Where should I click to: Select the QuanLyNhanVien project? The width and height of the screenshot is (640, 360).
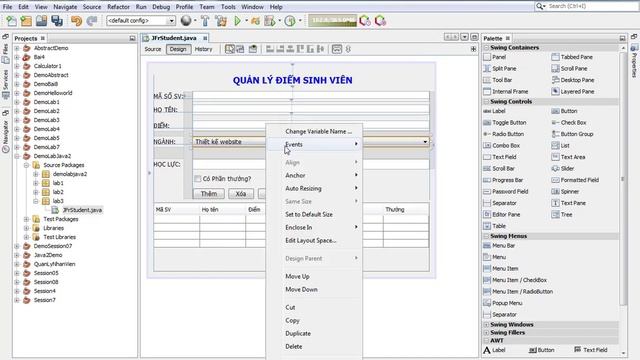click(54, 264)
